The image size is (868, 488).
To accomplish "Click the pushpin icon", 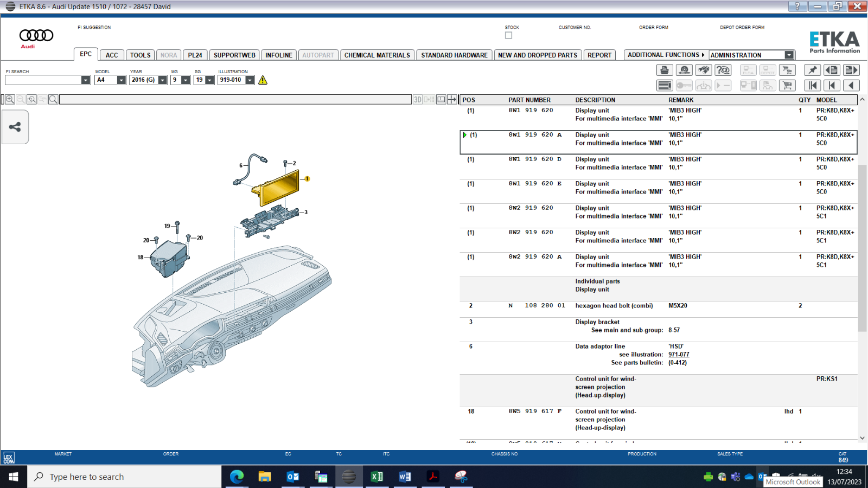I will (x=812, y=70).
